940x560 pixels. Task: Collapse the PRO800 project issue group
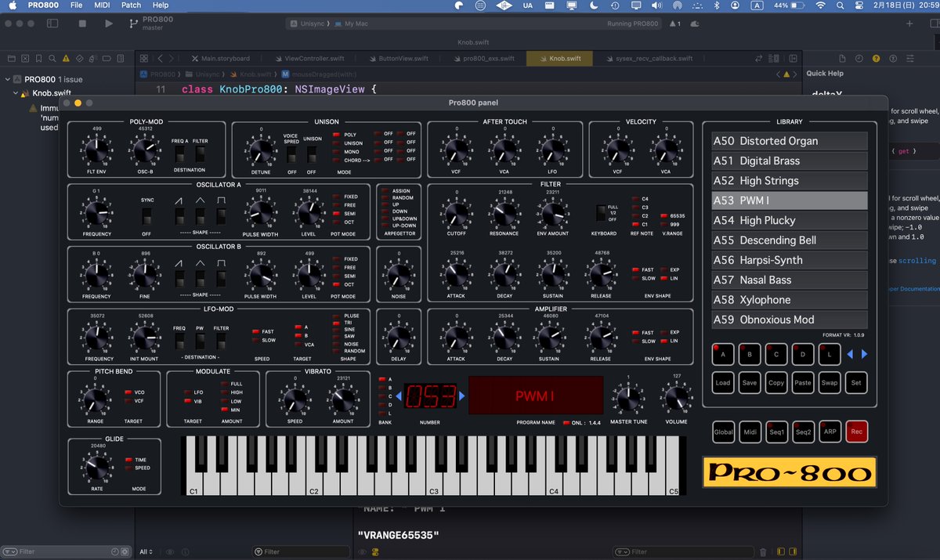tap(7, 79)
